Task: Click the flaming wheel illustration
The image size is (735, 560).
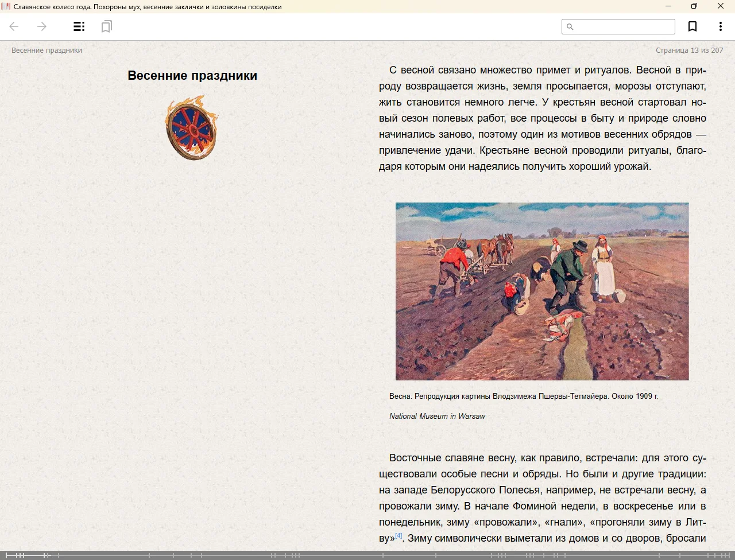Action: [x=192, y=127]
